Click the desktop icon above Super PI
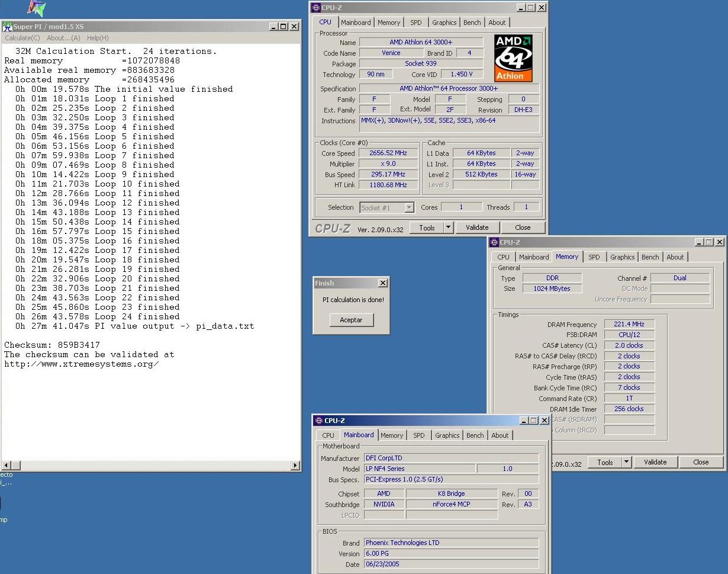Image resolution: width=728 pixels, height=574 pixels. click(x=37, y=8)
